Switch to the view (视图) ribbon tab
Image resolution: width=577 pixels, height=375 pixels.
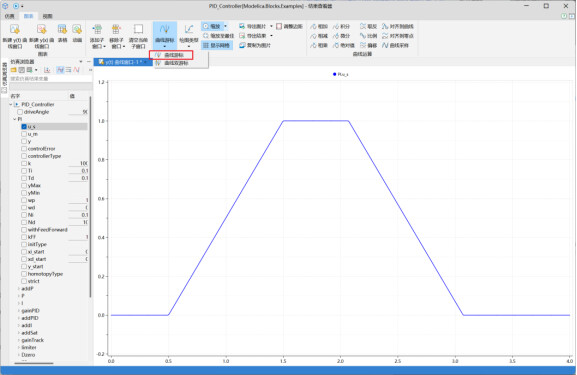coord(47,16)
